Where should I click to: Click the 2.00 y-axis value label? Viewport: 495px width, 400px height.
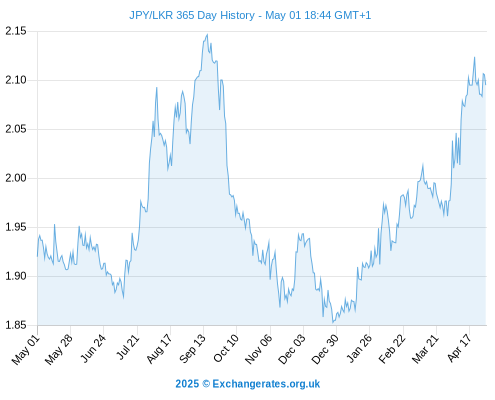(x=16, y=178)
